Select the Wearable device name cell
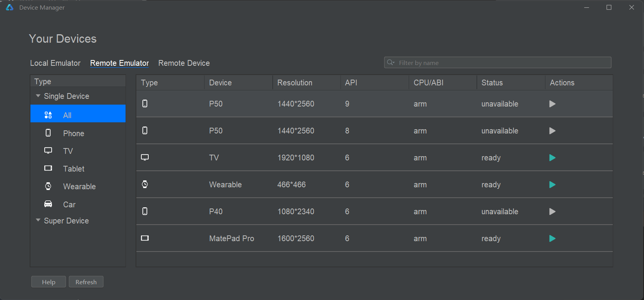The height and width of the screenshot is (300, 644). point(225,185)
